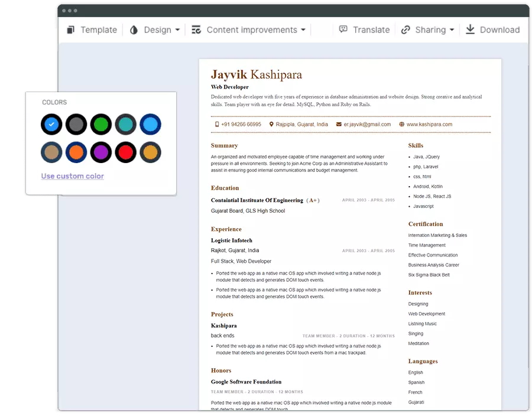Expand the Design dropdown arrow
Screen dimensions: 532x416
177,30
